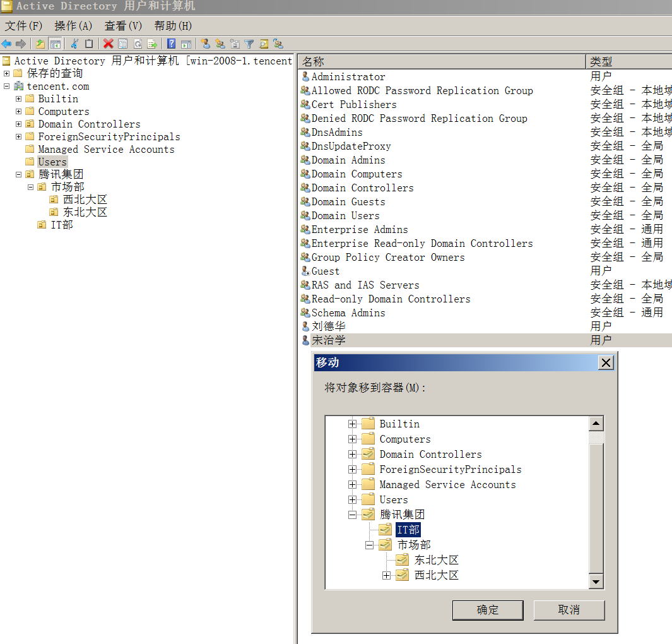Screen dimensions: 672x644
Task: Create new organizational unit toolbar icon
Action: 235,44
